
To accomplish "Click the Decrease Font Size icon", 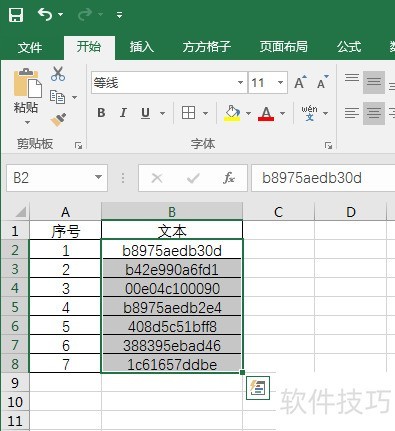I will (x=322, y=82).
